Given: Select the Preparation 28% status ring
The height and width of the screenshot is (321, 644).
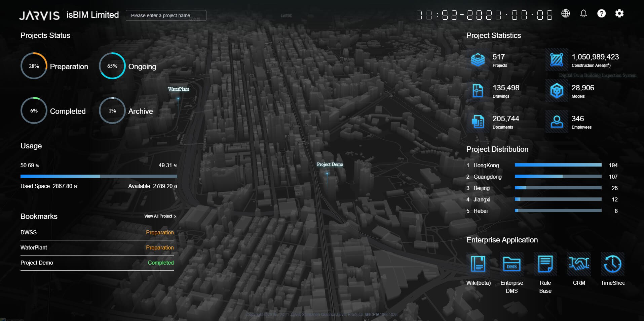Looking at the screenshot, I should (34, 66).
